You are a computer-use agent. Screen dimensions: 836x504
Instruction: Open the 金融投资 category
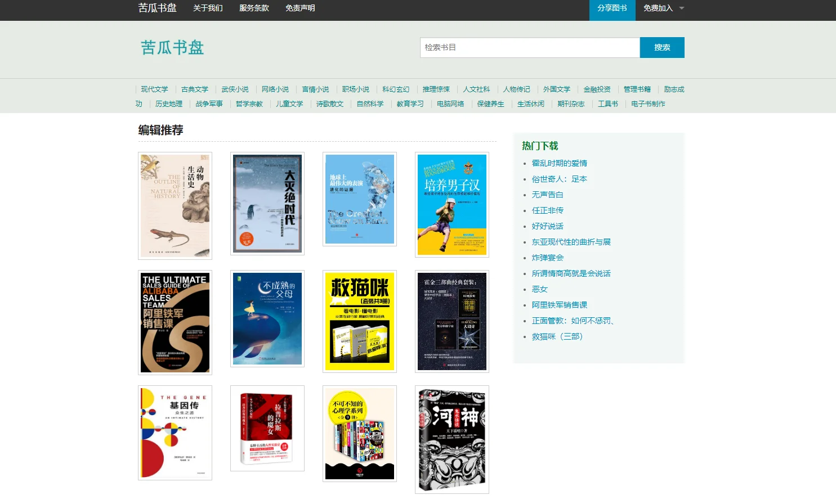point(597,89)
